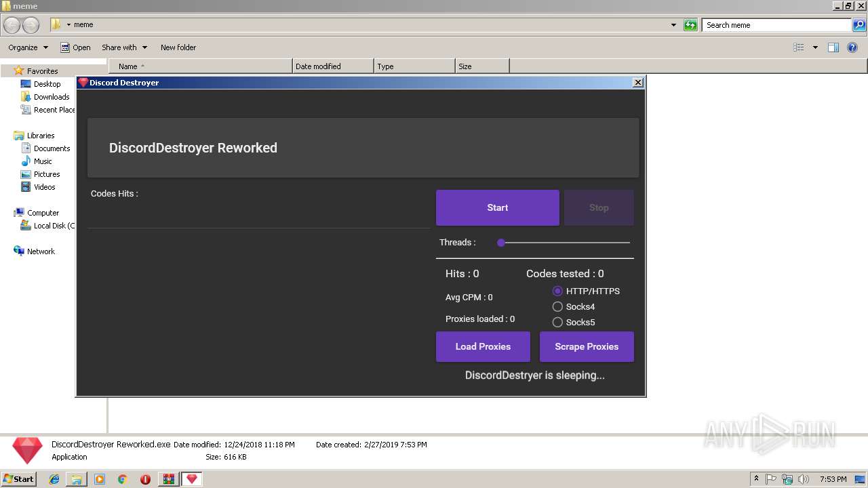
Task: Change the view icon in Explorer
Action: coord(799,47)
